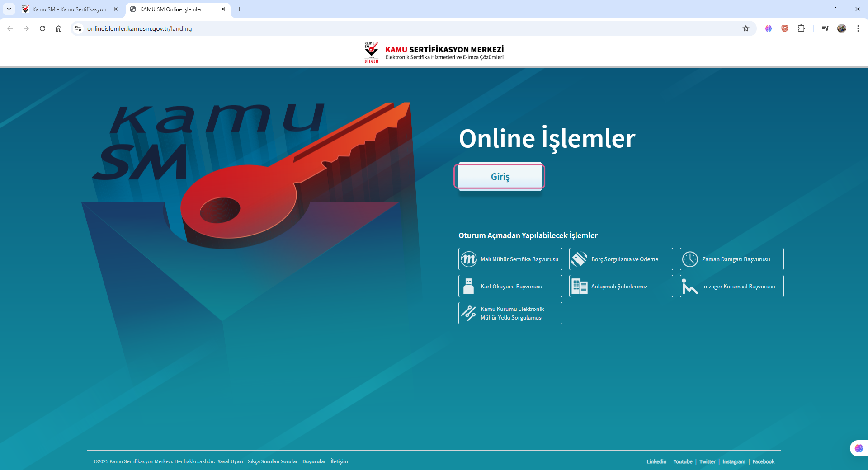
Task: Open Borç Sorgulama ve Ödeme via its card icon
Action: pyautogui.click(x=580, y=259)
